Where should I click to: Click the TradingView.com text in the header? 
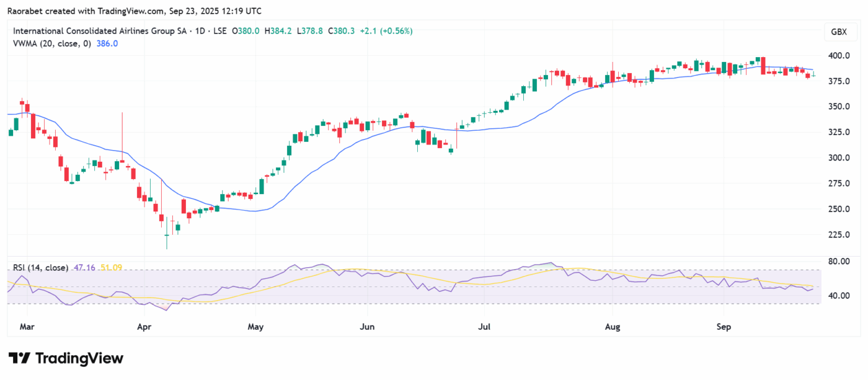(130, 11)
